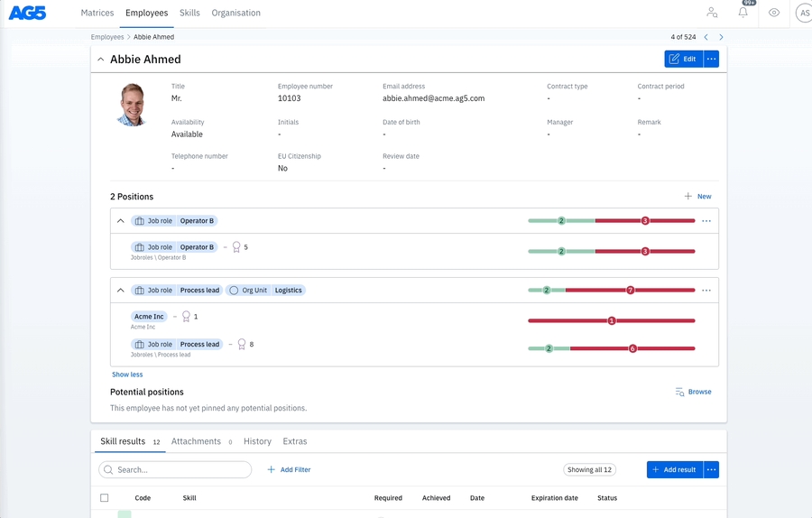Open Process lead position options menu
Screen dimensions: 812x518
(x=706, y=291)
